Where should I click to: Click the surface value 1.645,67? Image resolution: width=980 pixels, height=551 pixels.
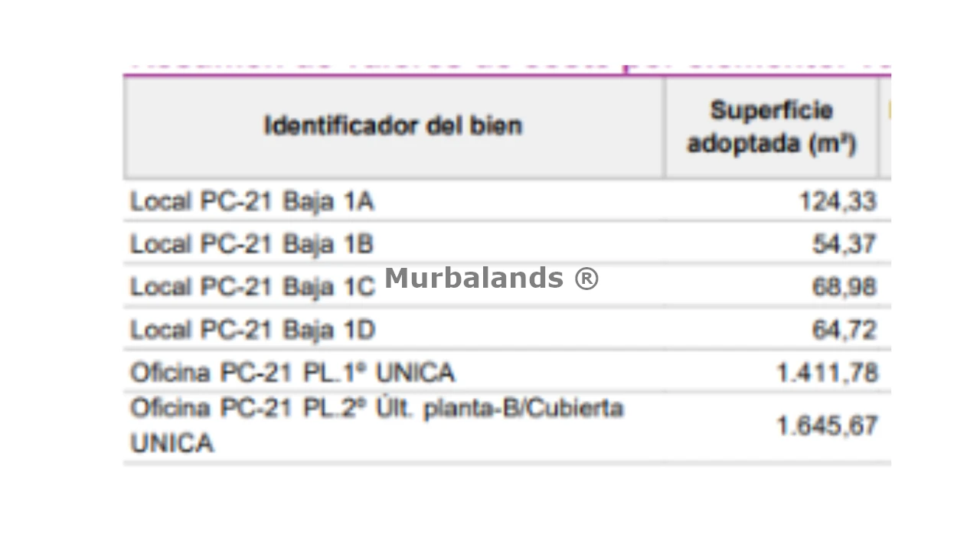point(827,426)
